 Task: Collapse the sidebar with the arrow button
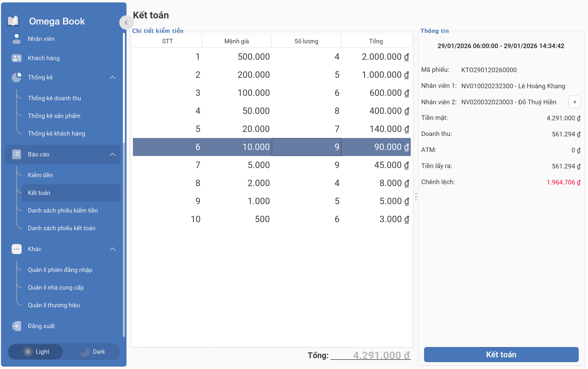(x=126, y=22)
